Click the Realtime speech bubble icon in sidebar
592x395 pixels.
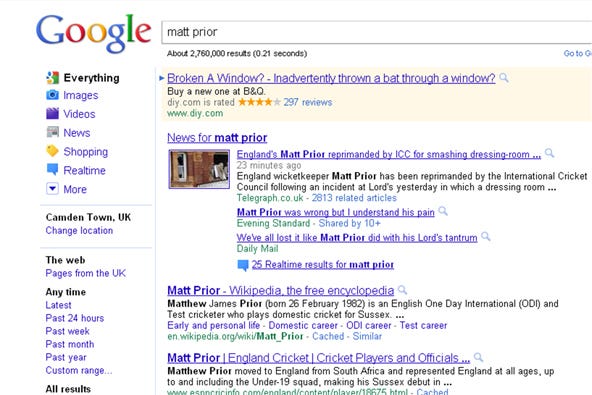pos(52,170)
